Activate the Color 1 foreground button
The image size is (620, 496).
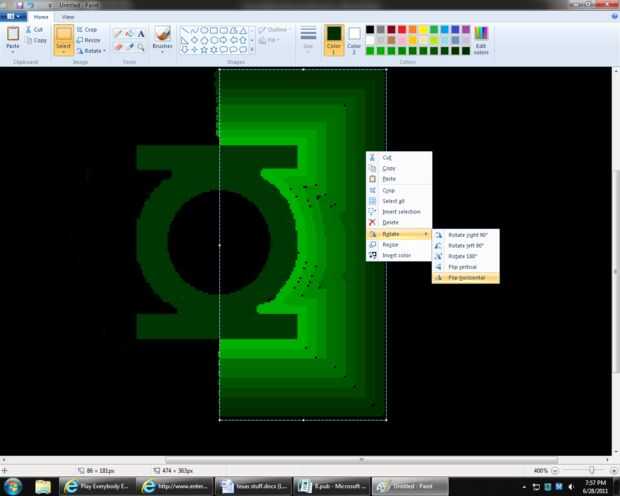coord(334,40)
